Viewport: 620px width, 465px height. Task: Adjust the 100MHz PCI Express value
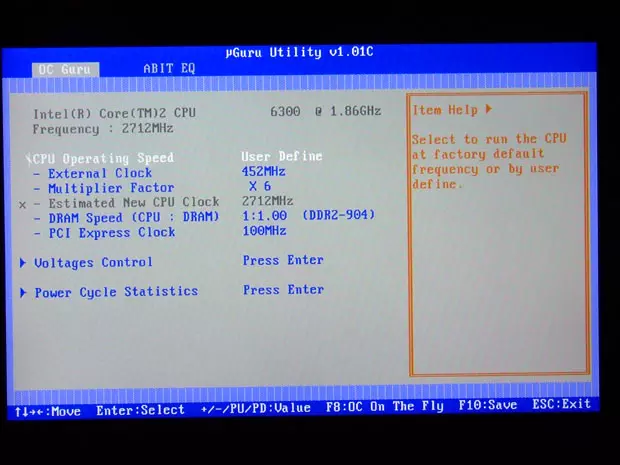tap(264, 231)
